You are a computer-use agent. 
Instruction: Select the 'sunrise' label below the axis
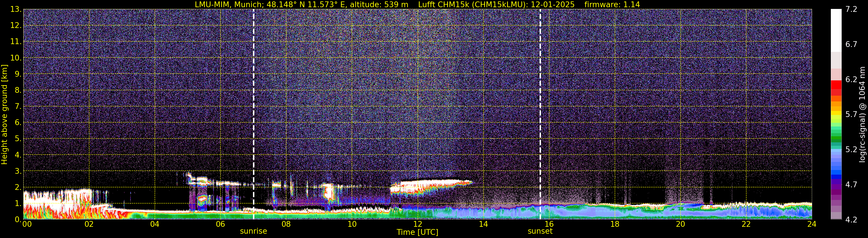(x=254, y=231)
